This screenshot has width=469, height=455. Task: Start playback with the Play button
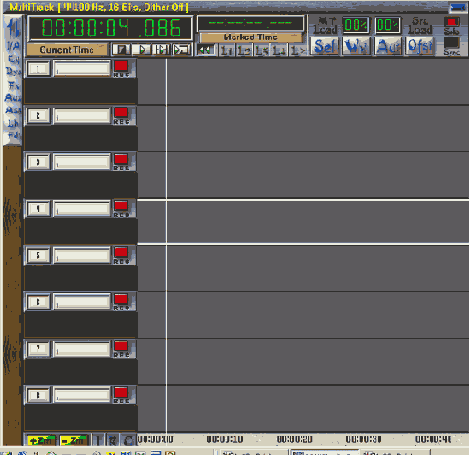[142, 50]
